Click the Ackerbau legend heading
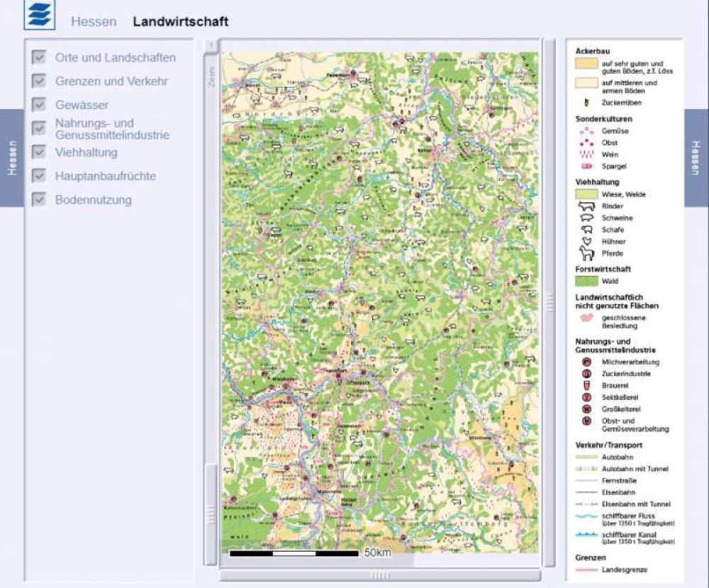 pos(592,51)
